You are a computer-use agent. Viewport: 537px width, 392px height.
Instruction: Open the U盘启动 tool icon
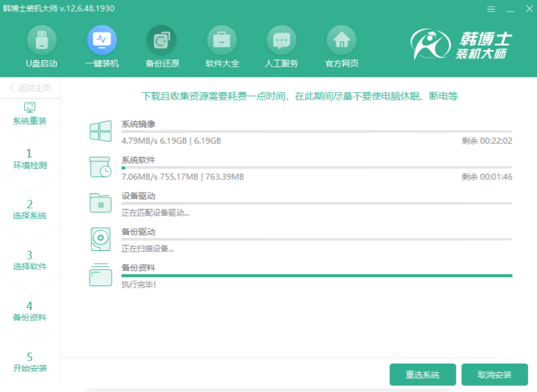(x=41, y=41)
